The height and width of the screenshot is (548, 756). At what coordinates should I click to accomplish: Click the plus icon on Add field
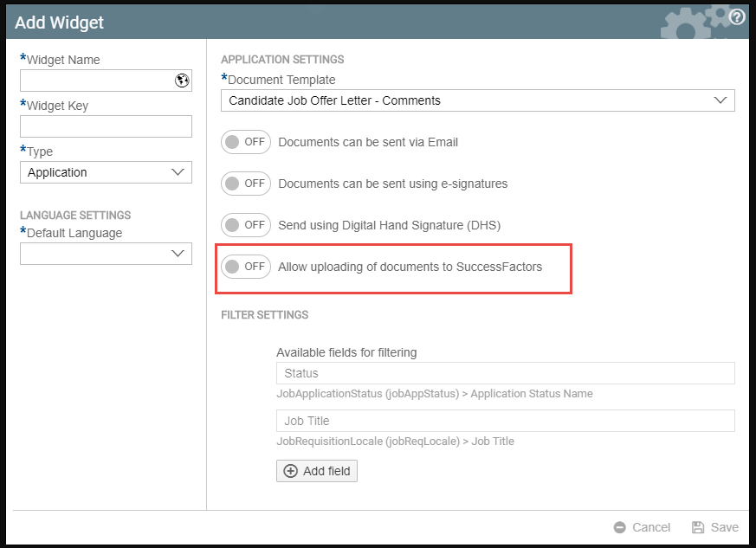click(x=290, y=471)
